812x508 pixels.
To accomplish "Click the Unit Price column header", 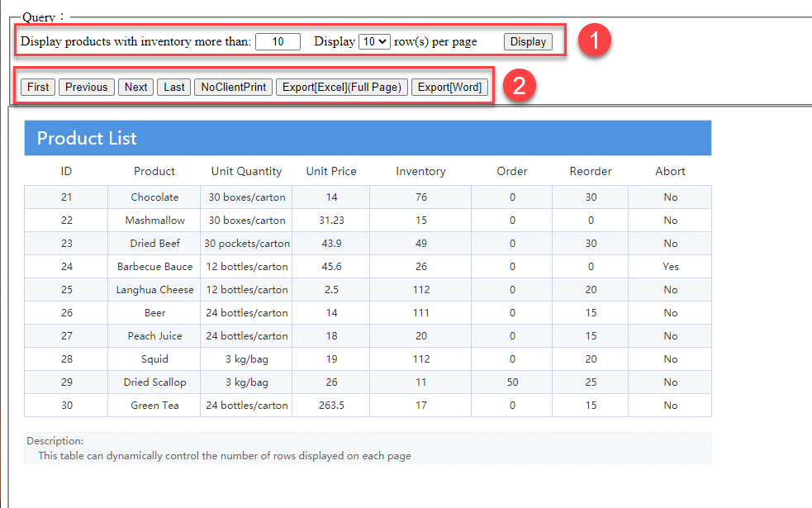I will point(330,171).
